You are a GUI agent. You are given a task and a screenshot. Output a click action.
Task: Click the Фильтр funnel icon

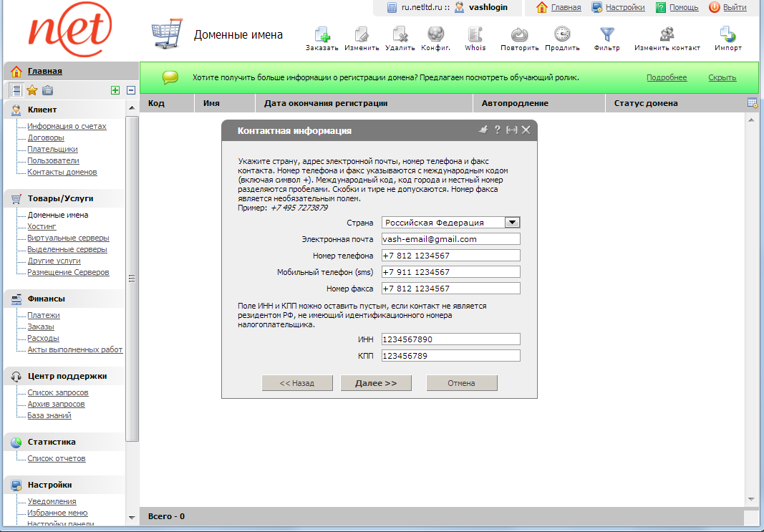pyautogui.click(x=606, y=35)
